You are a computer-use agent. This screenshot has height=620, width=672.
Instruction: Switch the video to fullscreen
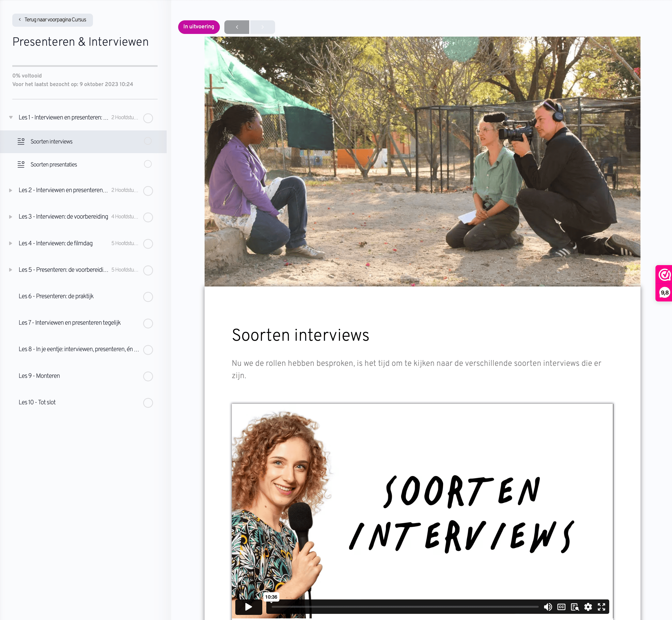point(601,607)
